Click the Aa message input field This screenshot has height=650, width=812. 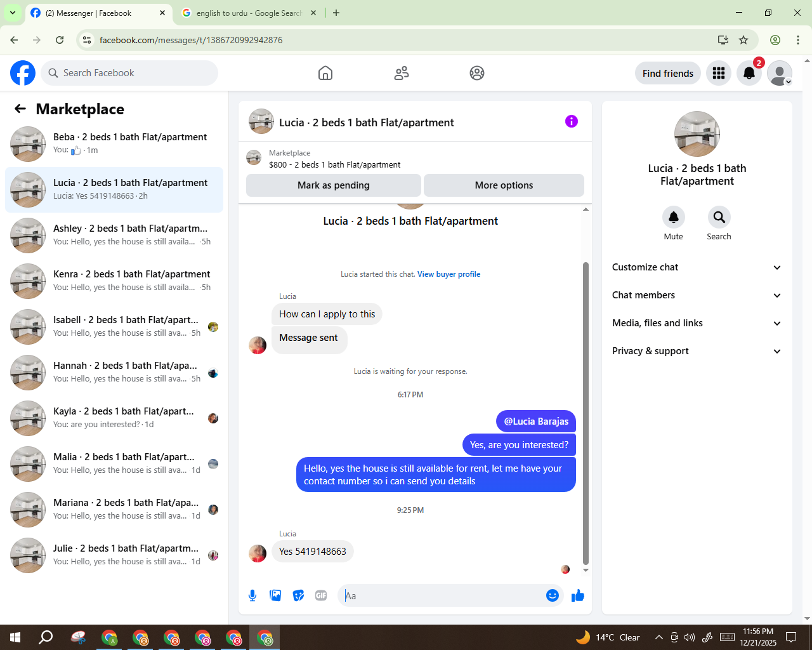(x=442, y=595)
